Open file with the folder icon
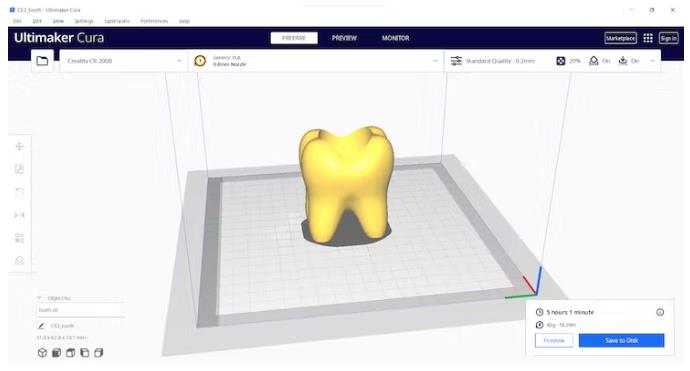This screenshot has width=690, height=371. point(42,61)
